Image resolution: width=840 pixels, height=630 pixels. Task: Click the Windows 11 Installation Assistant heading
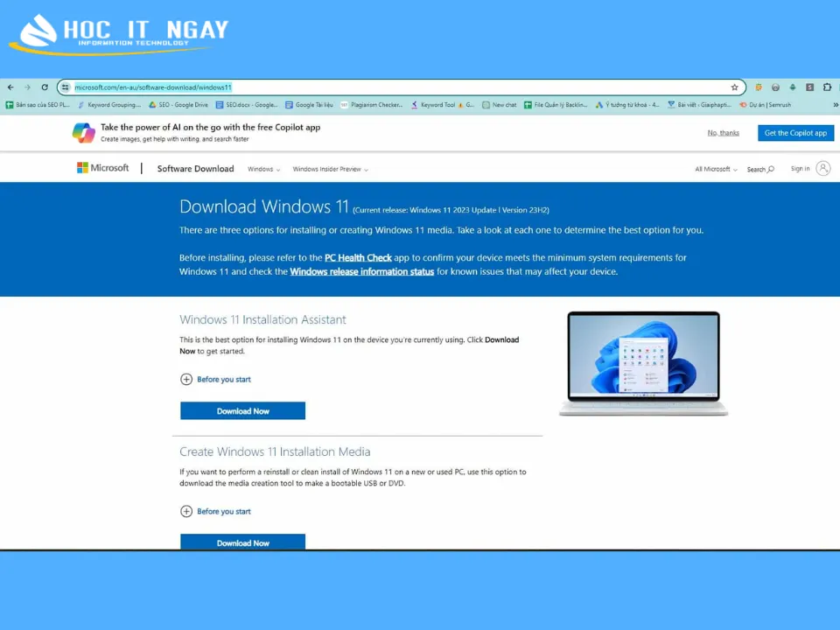point(262,320)
